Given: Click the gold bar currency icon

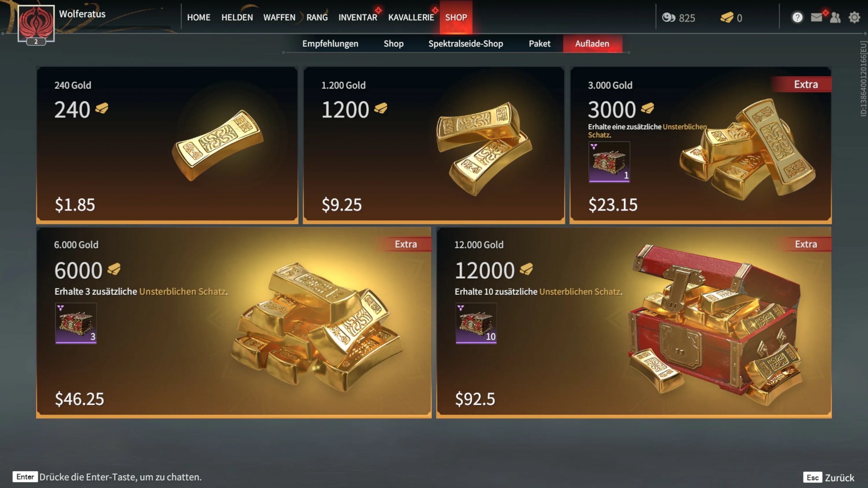Looking at the screenshot, I should pos(727,18).
